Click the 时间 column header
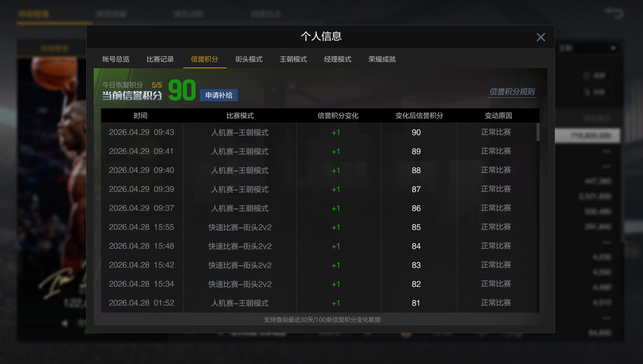643x364 pixels. point(141,116)
